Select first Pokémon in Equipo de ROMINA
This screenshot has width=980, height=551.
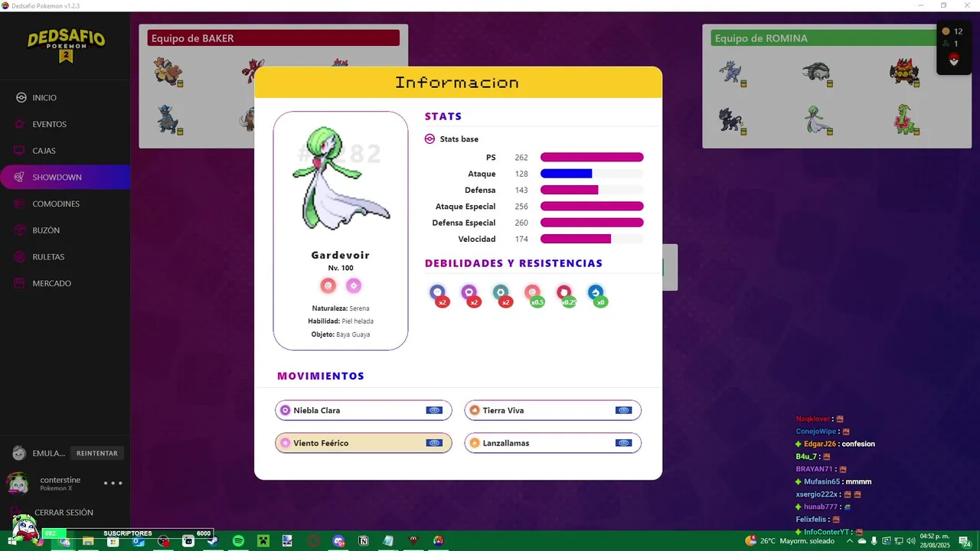coord(732,73)
